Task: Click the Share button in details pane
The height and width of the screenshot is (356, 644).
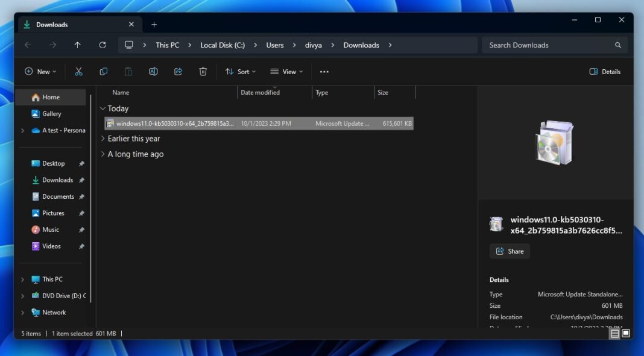Action: (510, 251)
